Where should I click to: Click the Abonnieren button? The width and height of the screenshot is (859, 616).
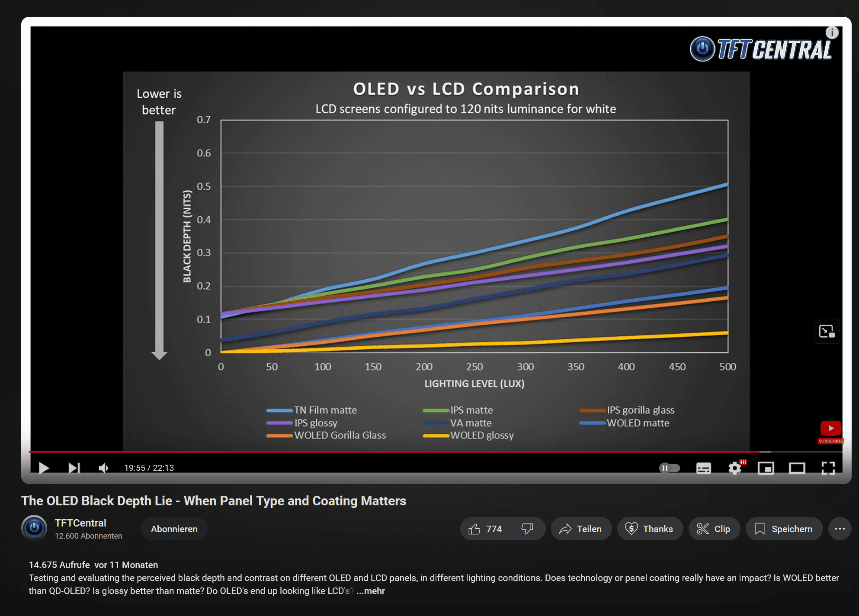click(x=174, y=529)
